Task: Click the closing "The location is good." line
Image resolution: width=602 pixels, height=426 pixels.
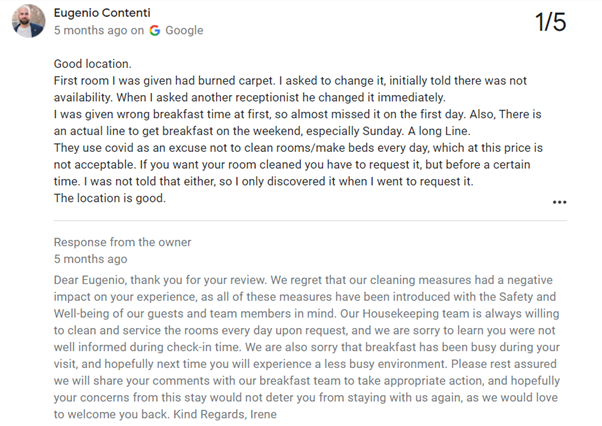Action: coord(110,198)
